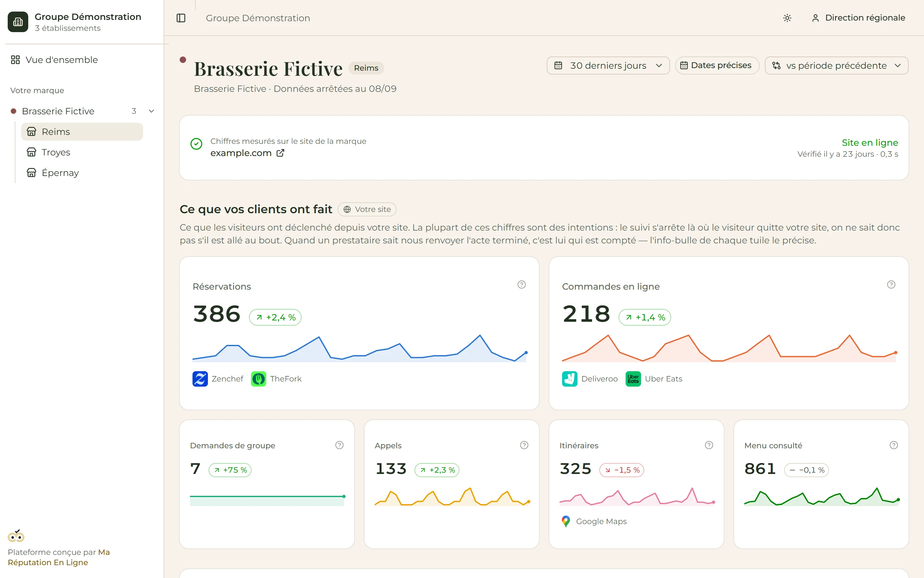Viewport: 924px width, 578px height.
Task: Click the green check status icon
Action: (x=196, y=144)
